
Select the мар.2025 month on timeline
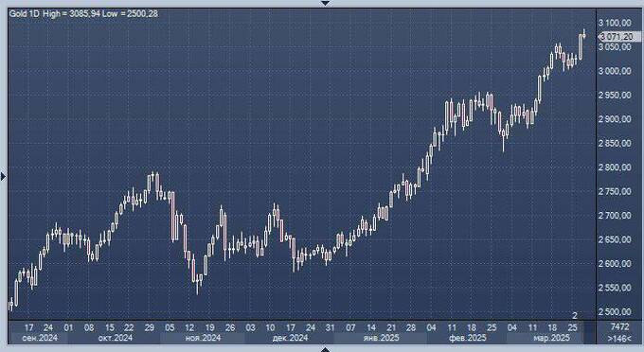click(551, 338)
